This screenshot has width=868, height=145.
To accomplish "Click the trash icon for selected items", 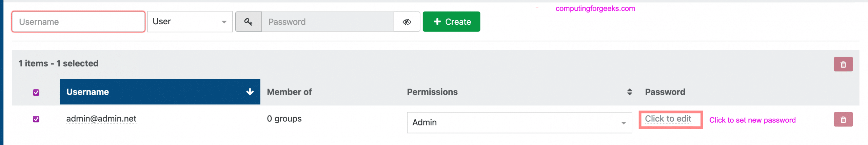I will pyautogui.click(x=843, y=64).
